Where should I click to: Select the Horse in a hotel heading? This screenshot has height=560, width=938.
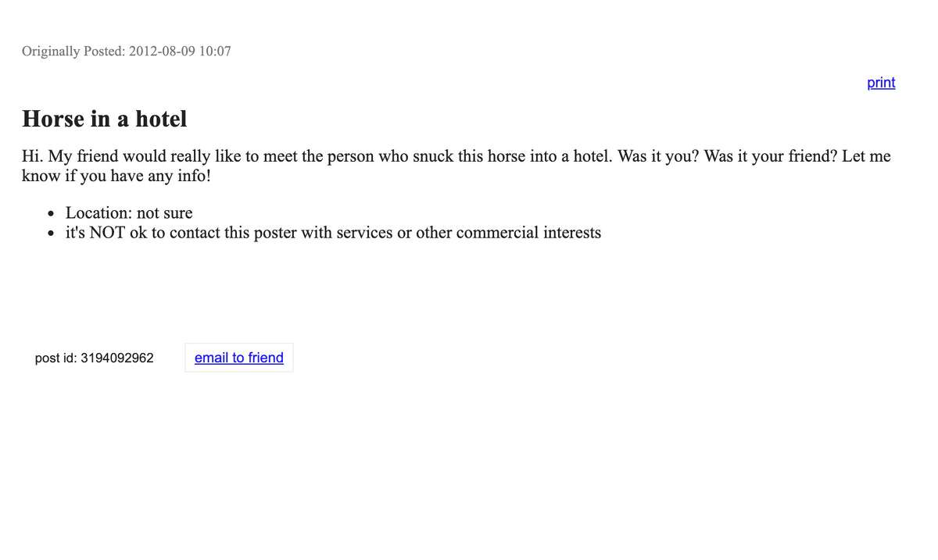[x=105, y=119]
